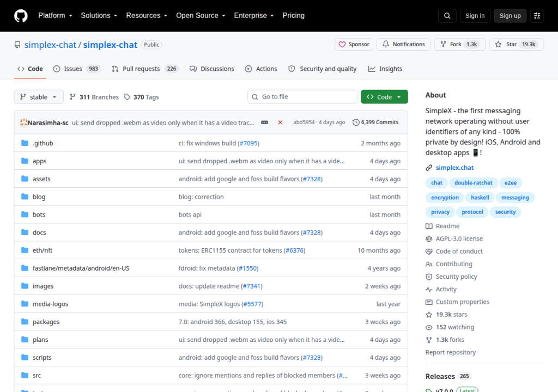Image resolution: width=558 pixels, height=392 pixels.
Task: Click the Sign up button
Action: [x=510, y=16]
